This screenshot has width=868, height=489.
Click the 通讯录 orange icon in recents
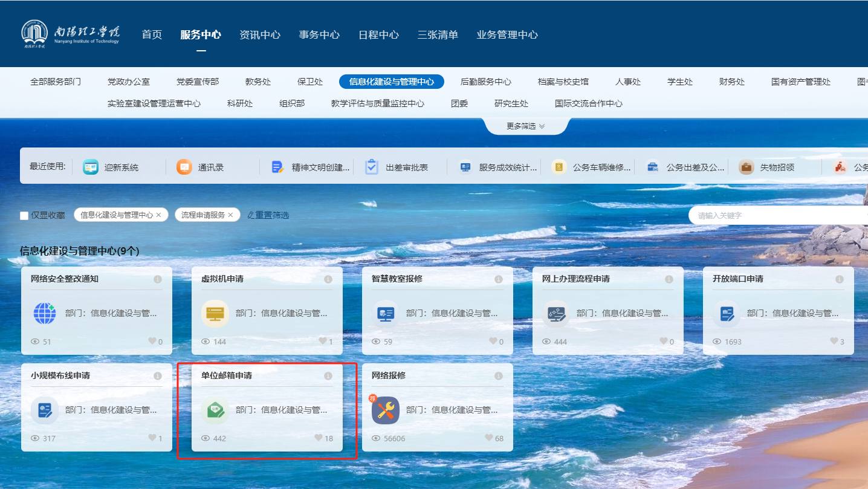coord(184,167)
